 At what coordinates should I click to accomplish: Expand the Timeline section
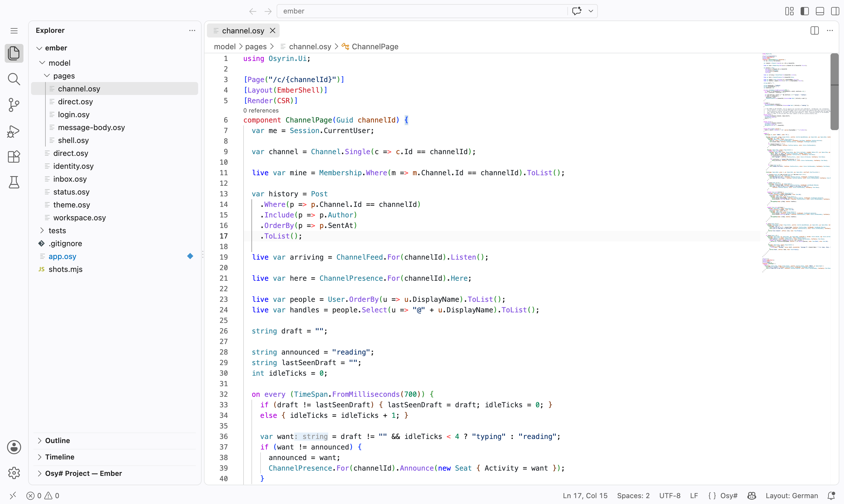115,457
